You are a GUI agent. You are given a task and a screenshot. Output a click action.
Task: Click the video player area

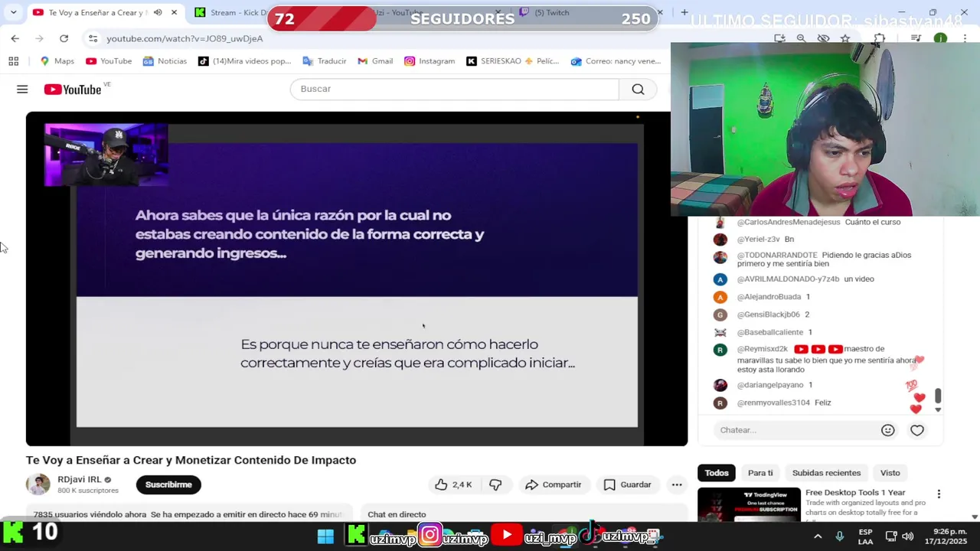click(x=357, y=279)
